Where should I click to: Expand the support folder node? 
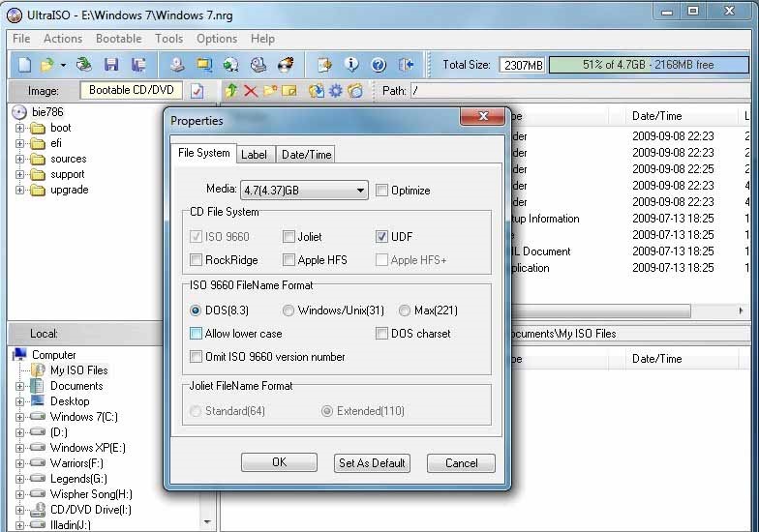point(19,174)
